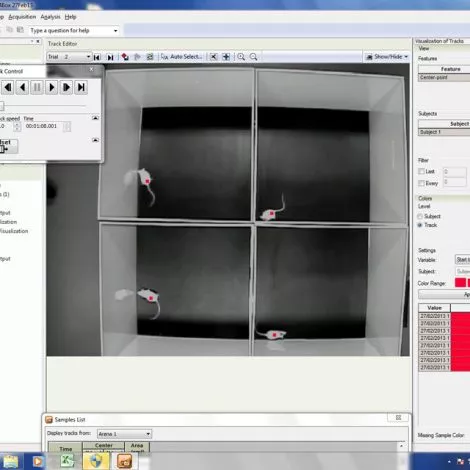Select the move (cross arrows) tool
Viewport: 470px width, 470px height.
(x=226, y=57)
